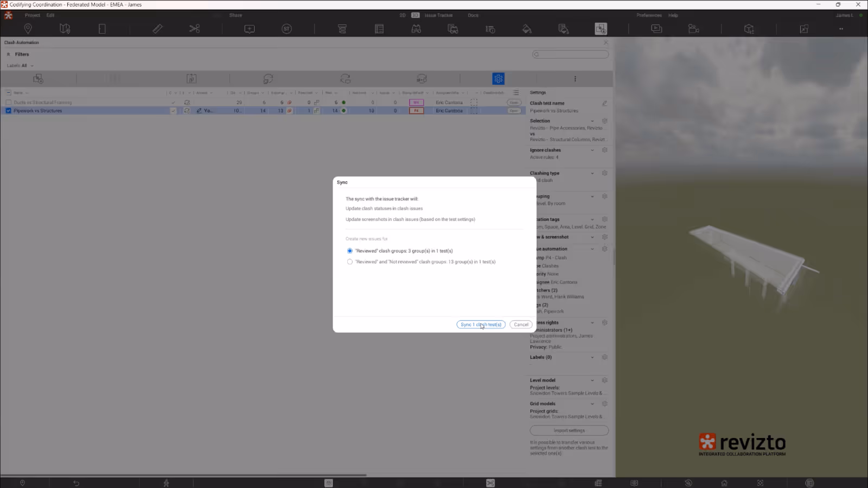The height and width of the screenshot is (488, 868).
Task: Click the cube dimensions icon in toolbar
Action: tap(749, 29)
